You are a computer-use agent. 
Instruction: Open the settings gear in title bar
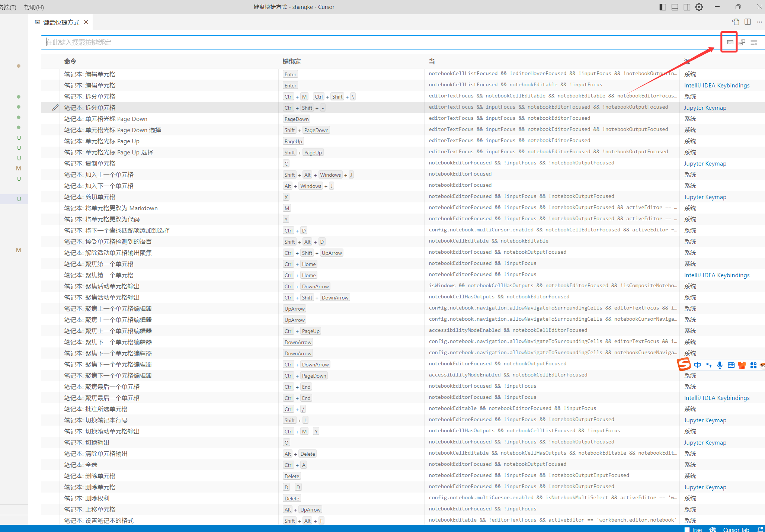click(699, 7)
